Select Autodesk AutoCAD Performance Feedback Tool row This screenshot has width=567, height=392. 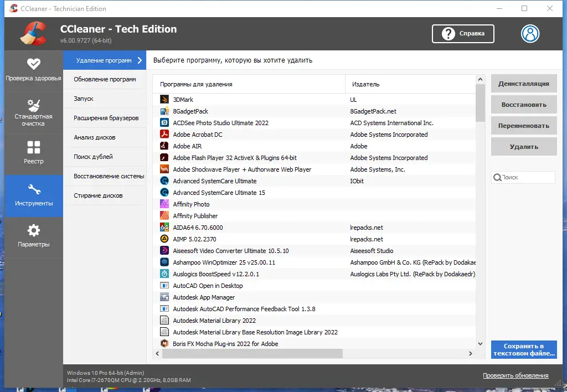(314, 309)
